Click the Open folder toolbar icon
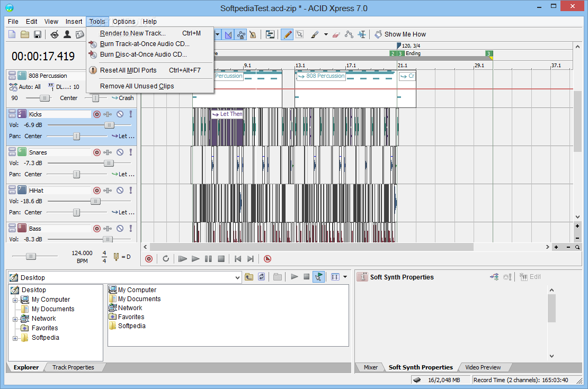 [25, 34]
